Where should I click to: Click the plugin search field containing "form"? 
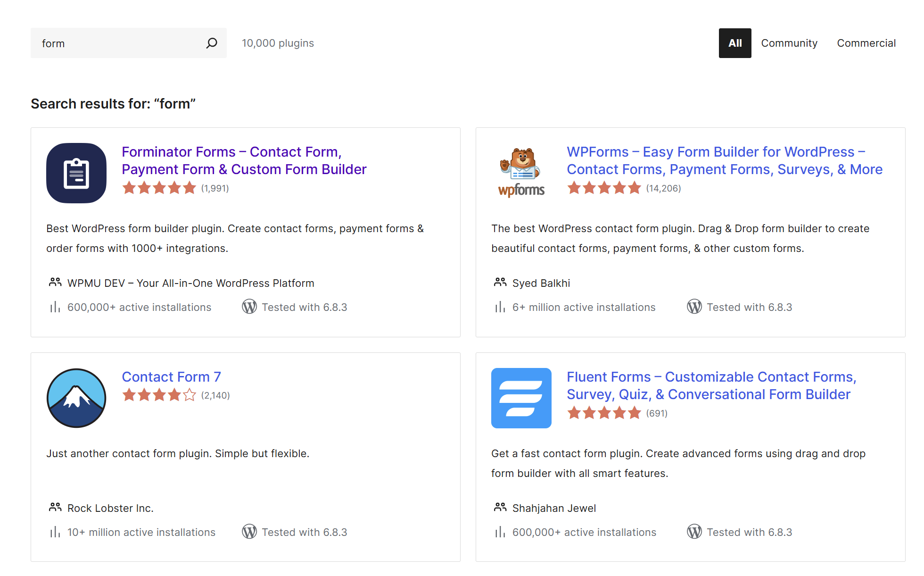[118, 43]
